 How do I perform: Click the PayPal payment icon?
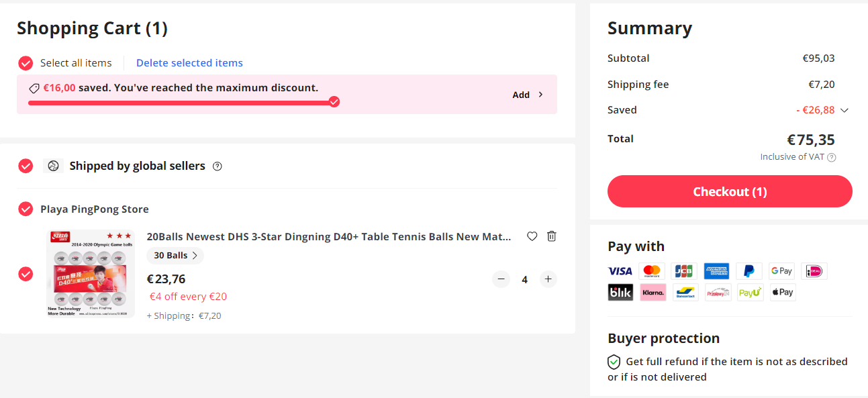tap(749, 271)
